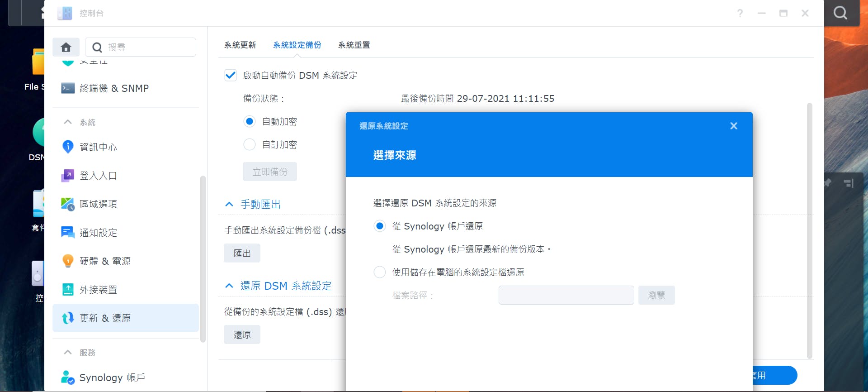
Task: Open 終端機 & SNMP sidebar entry
Action: [x=126, y=88]
